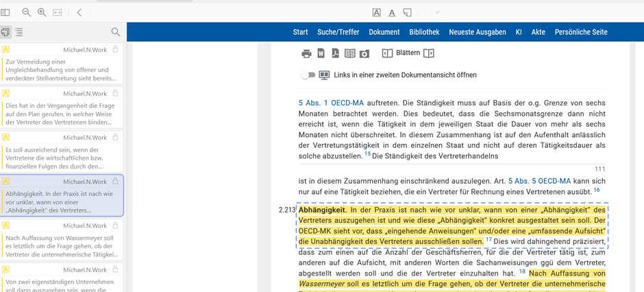Open Persönliche Seite menu
Image resolution: width=644 pixels, height=292 pixels.
(x=581, y=32)
